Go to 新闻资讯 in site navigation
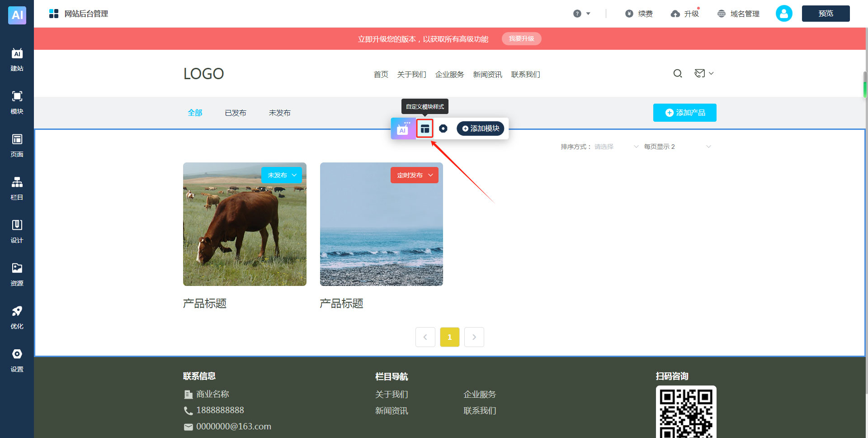This screenshot has width=868, height=438. click(x=487, y=74)
